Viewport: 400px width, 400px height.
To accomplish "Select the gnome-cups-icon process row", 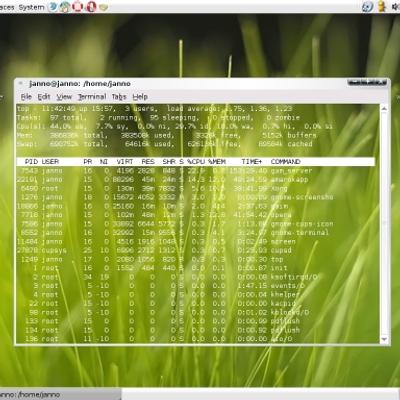I will (x=196, y=224).
